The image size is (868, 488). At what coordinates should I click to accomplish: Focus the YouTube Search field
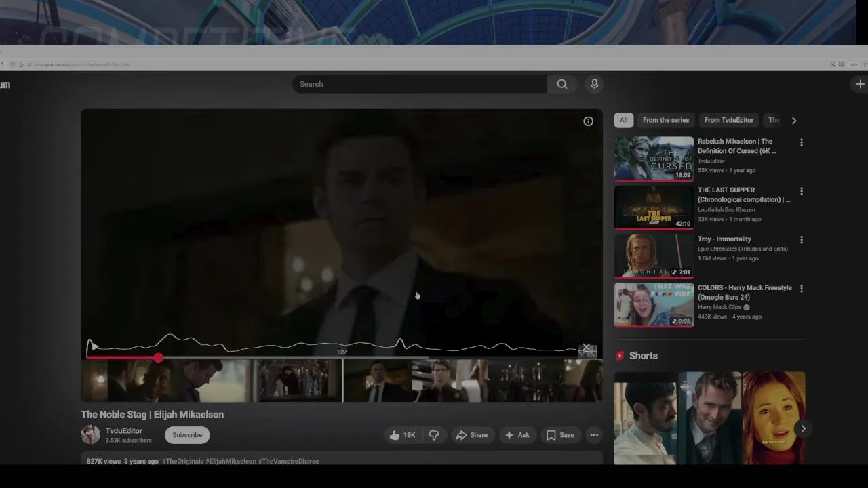click(419, 84)
